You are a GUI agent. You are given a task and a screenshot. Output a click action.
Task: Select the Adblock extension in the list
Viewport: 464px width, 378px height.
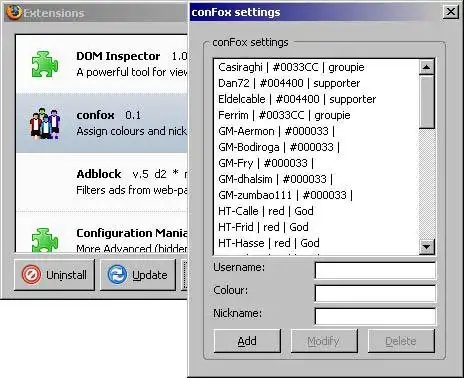pyautogui.click(x=102, y=182)
